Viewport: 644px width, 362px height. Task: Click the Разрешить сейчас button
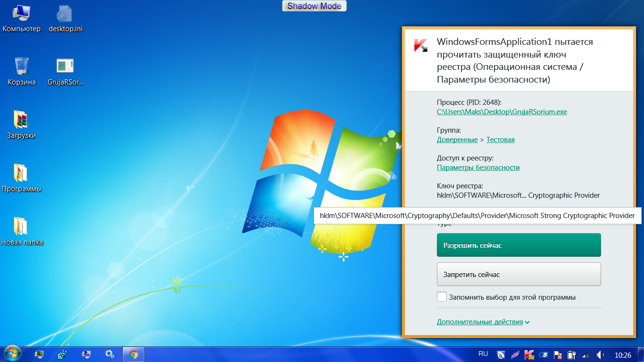click(x=519, y=245)
